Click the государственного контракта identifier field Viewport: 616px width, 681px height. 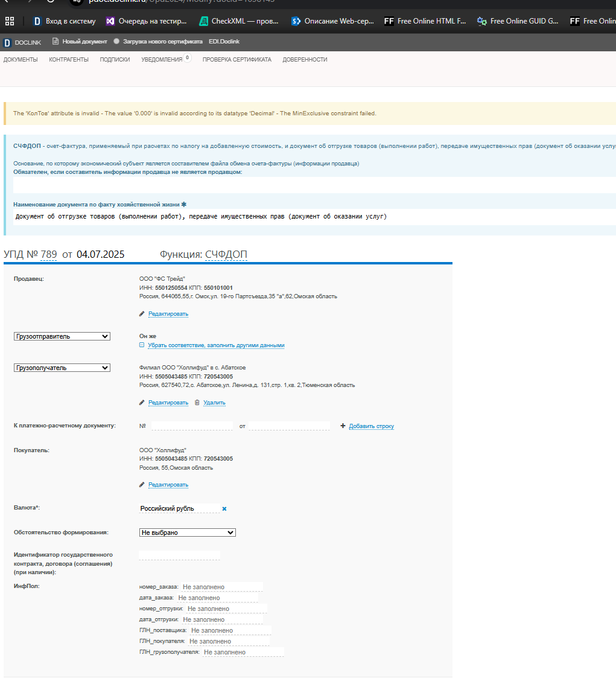179,555
